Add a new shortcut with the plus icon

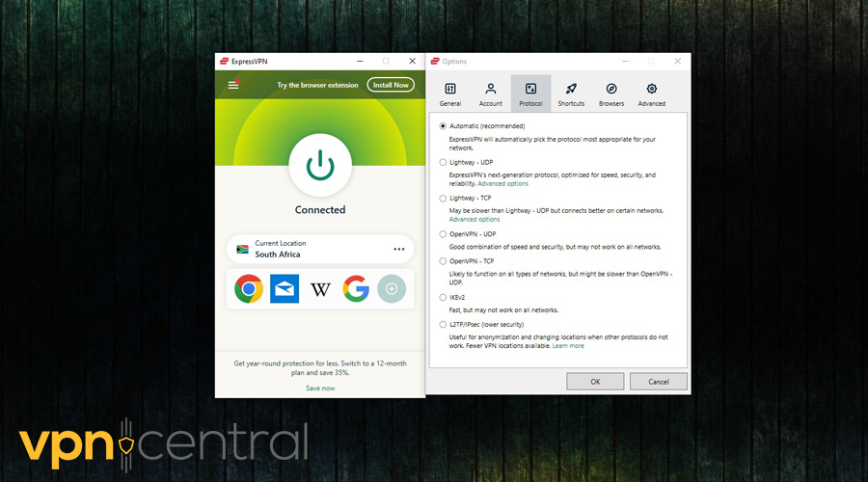pos(392,288)
